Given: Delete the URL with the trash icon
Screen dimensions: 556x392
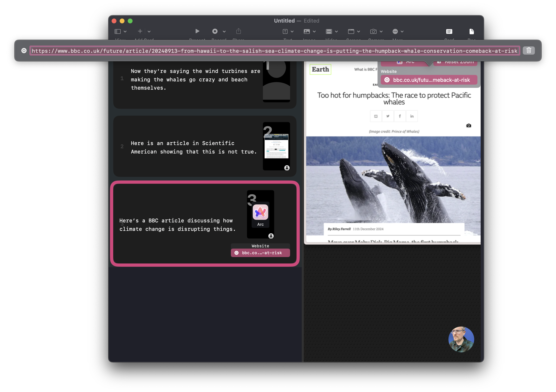Looking at the screenshot, I should pyautogui.click(x=529, y=50).
